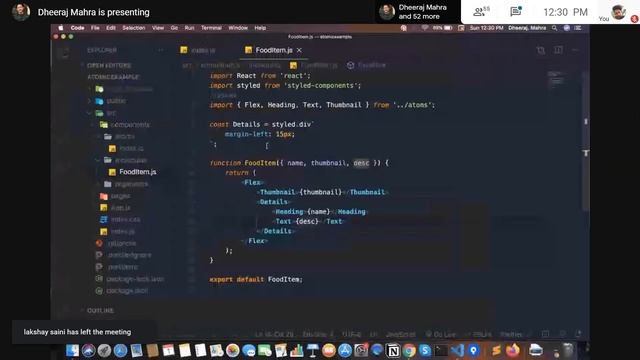Open the Run menu
The width and height of the screenshot is (640, 360).
point(189,28)
